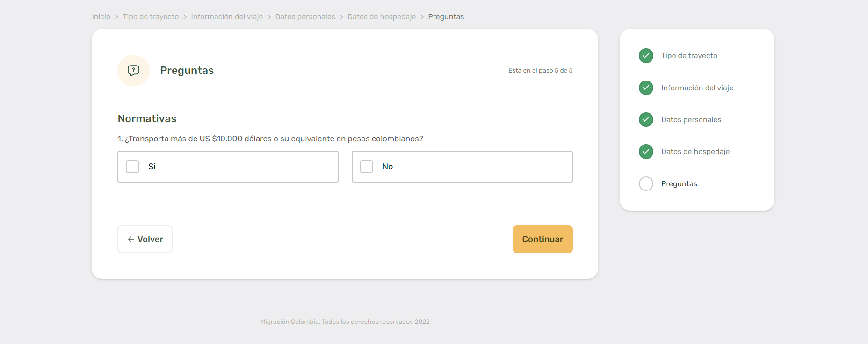Check the No checkbox

pos(366,167)
